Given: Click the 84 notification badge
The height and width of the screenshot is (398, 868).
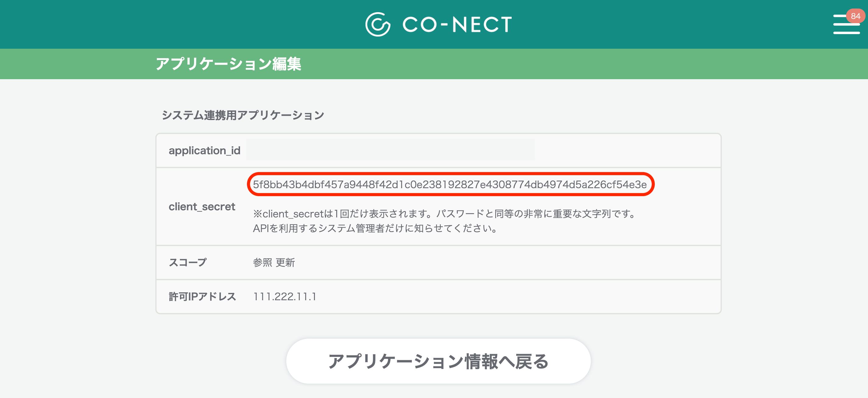Looking at the screenshot, I should coord(855,16).
